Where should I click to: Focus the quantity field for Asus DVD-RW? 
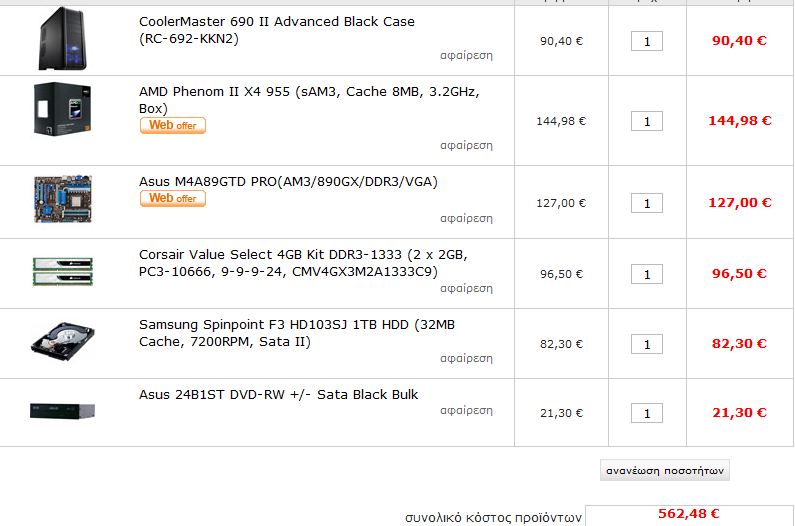646,413
